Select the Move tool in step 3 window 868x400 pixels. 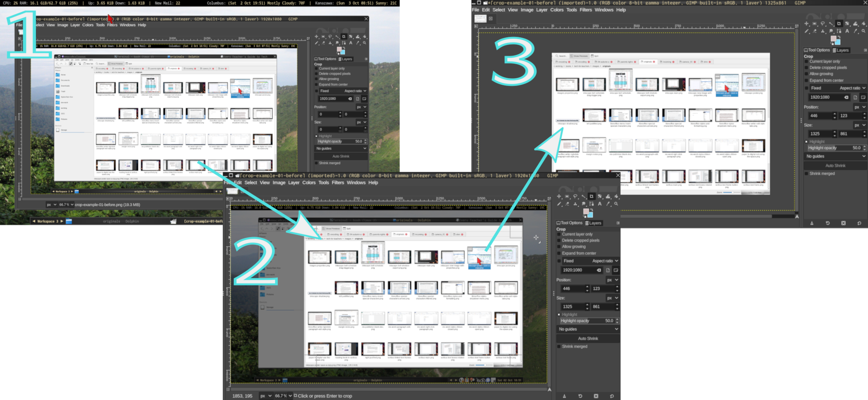pyautogui.click(x=806, y=24)
